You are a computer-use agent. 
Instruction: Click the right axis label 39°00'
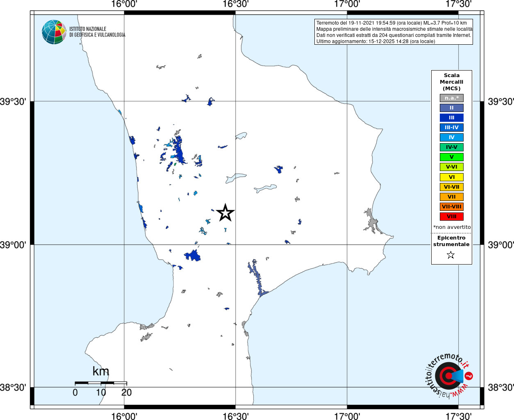coord(500,245)
